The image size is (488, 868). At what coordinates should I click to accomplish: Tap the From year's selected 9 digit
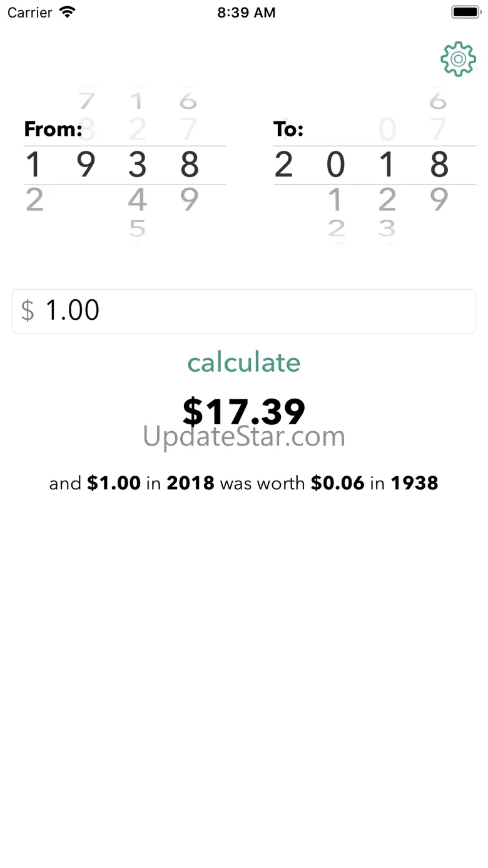86,165
